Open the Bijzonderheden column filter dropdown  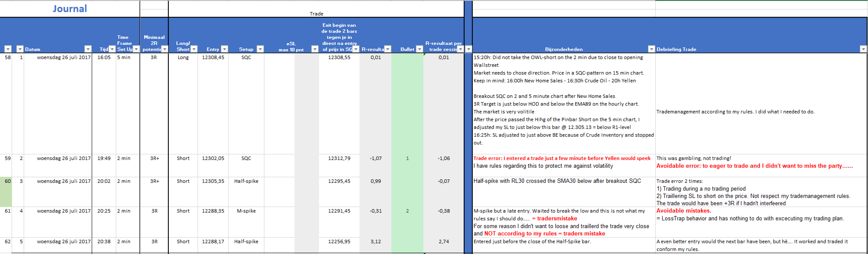tap(651, 49)
